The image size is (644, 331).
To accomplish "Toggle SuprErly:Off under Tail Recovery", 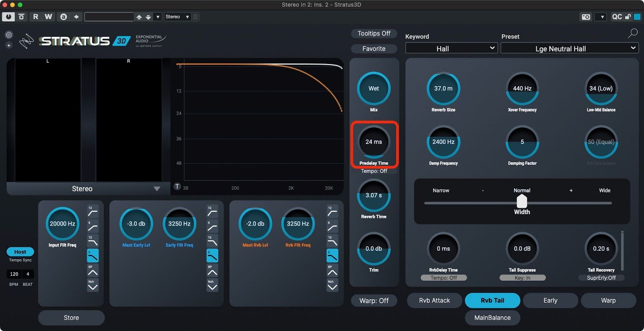I will (601, 278).
